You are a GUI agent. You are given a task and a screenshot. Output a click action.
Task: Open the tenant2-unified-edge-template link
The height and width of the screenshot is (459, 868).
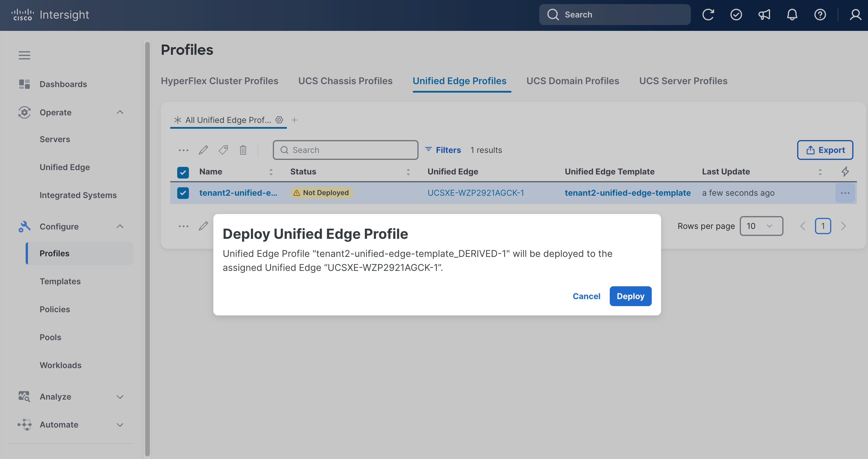pyautogui.click(x=628, y=193)
